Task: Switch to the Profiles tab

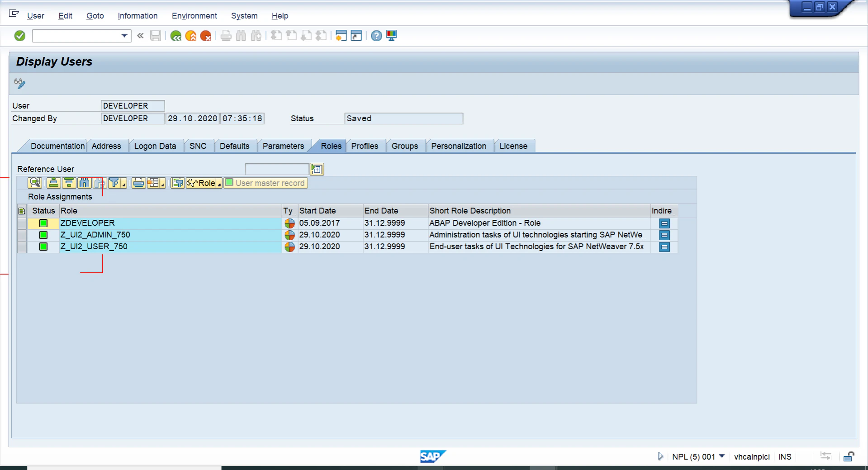Action: [x=365, y=146]
